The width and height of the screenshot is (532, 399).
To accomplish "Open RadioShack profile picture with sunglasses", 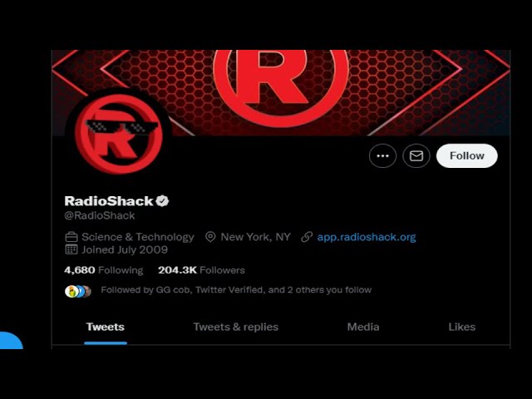I will coord(118,134).
